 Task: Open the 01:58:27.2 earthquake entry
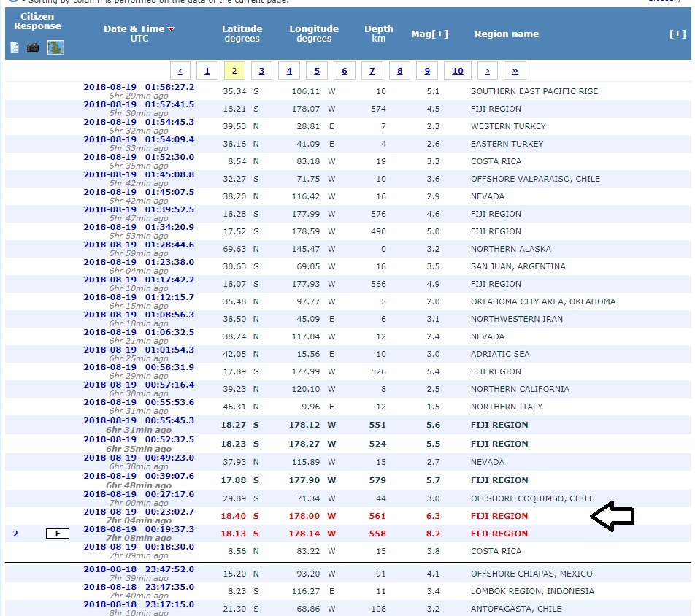139,87
